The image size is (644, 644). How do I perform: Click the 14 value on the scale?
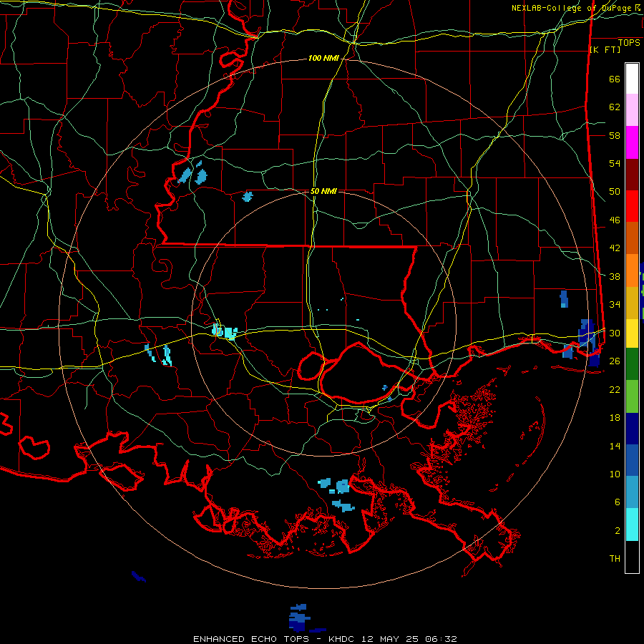click(x=615, y=446)
